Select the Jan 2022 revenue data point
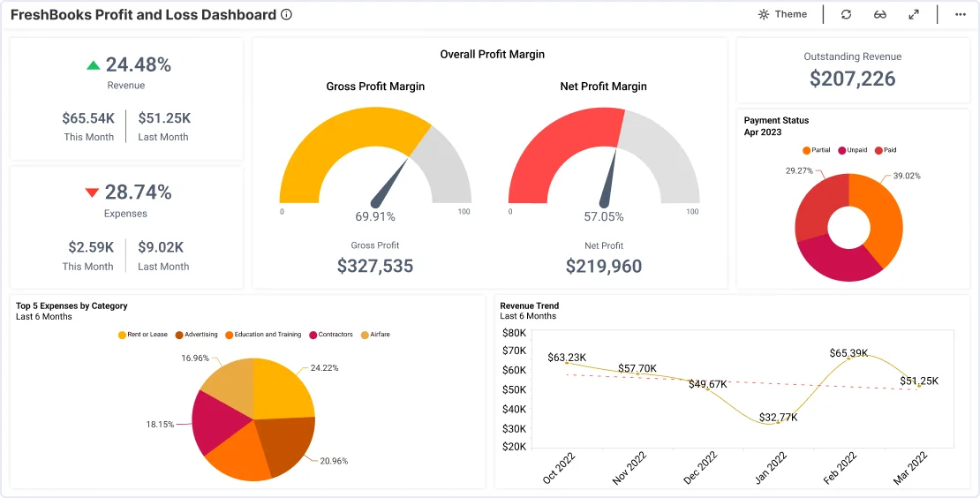Viewport: 980px width, 498px height. 777,423
